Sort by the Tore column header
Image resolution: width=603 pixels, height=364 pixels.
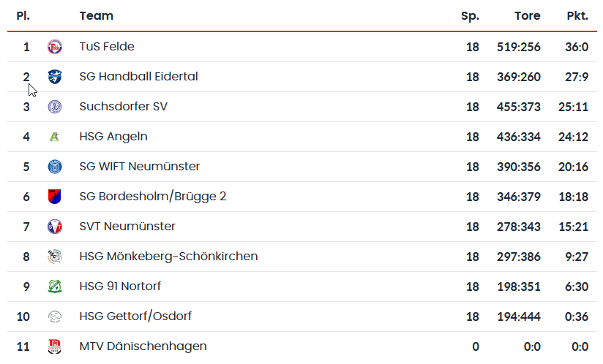pyautogui.click(x=527, y=16)
